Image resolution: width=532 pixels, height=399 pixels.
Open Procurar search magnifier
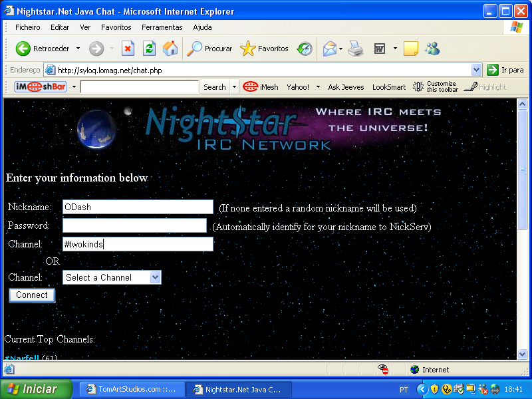tap(209, 49)
